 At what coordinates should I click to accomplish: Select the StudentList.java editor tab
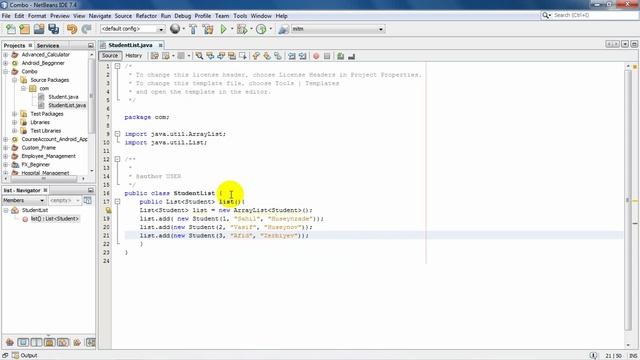click(x=131, y=45)
